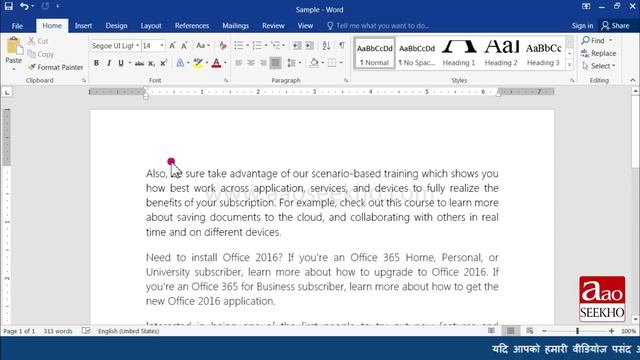
Task: Cut the selected text
Action: click(38, 41)
